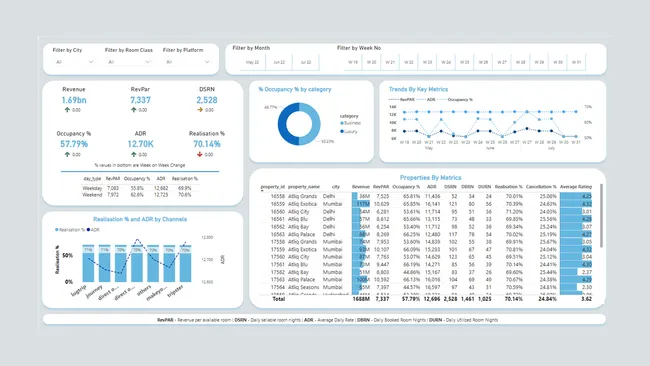Sort table by Average Rating column header
This screenshot has width=650, height=366.
(x=576, y=187)
